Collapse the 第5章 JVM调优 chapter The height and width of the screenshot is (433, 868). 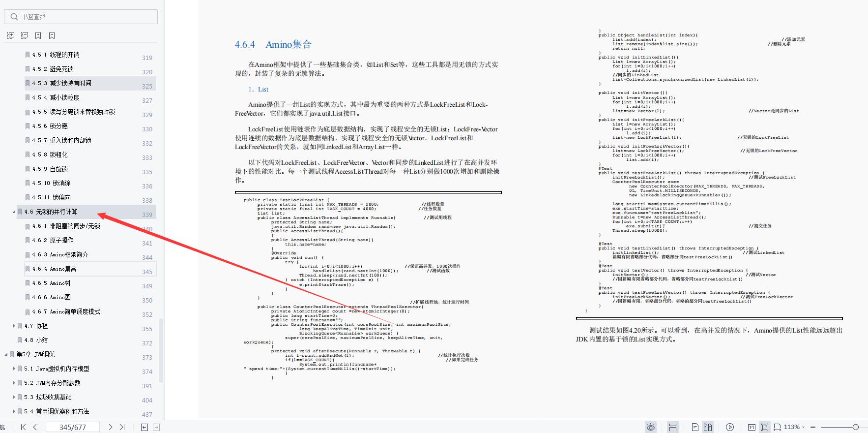click(x=6, y=354)
